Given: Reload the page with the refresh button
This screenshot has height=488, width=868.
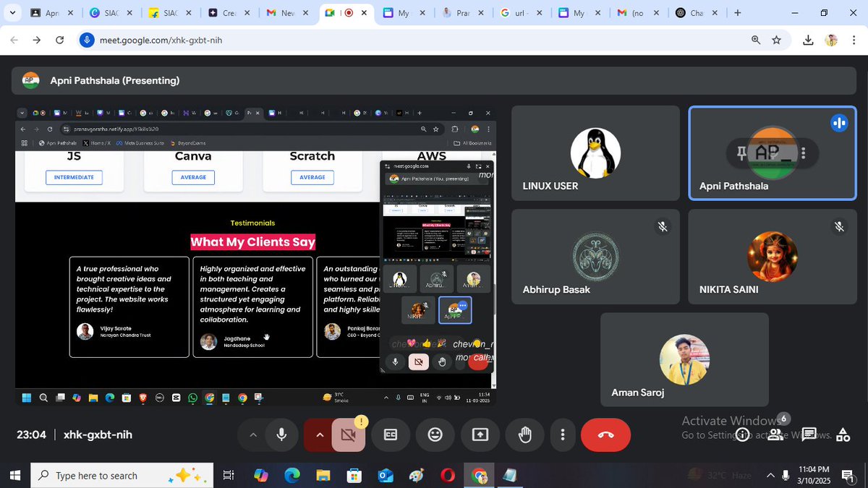Looking at the screenshot, I should coord(59,40).
